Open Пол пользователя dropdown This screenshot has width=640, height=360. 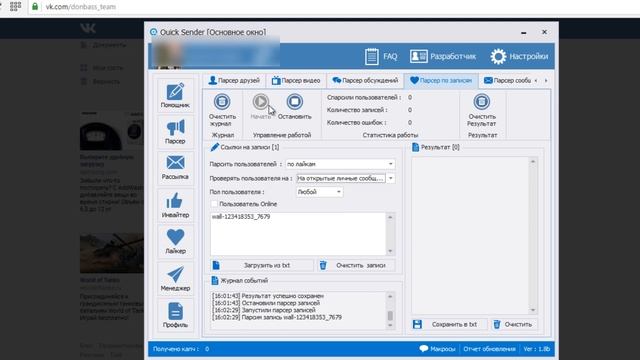[319, 192]
